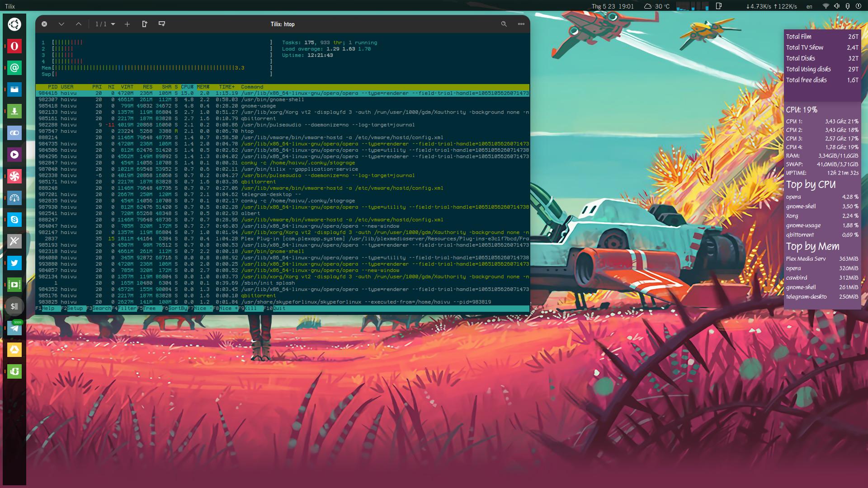Open the green @ mail app in dock
Screen dimensions: 868x488
(14, 68)
